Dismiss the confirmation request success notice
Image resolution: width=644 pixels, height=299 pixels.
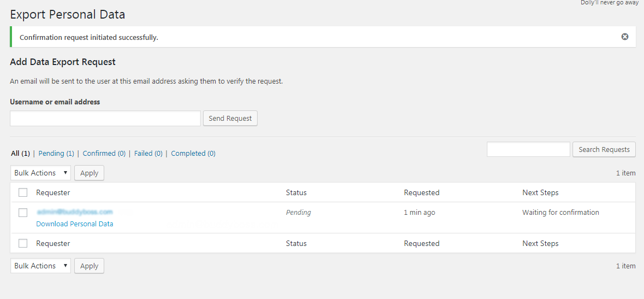click(x=625, y=37)
